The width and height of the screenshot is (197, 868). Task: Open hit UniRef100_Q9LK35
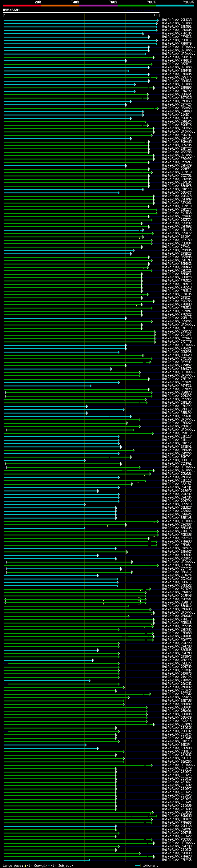coord(177,20)
